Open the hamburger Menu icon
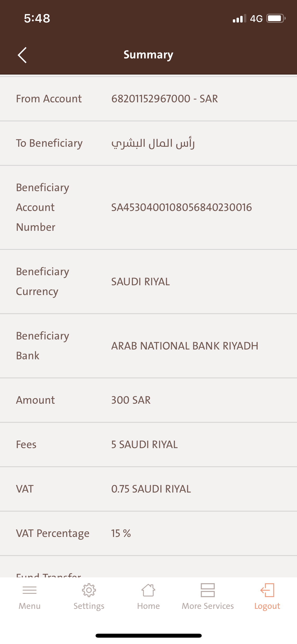 tap(30, 590)
